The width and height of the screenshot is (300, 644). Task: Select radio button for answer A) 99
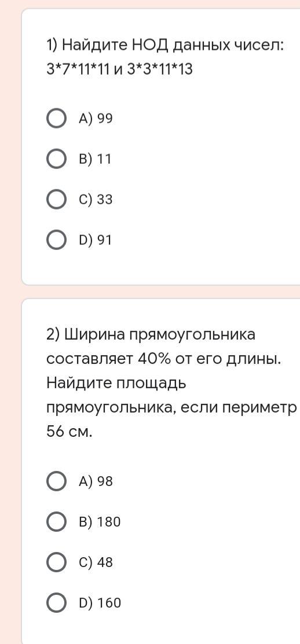[x=56, y=119]
